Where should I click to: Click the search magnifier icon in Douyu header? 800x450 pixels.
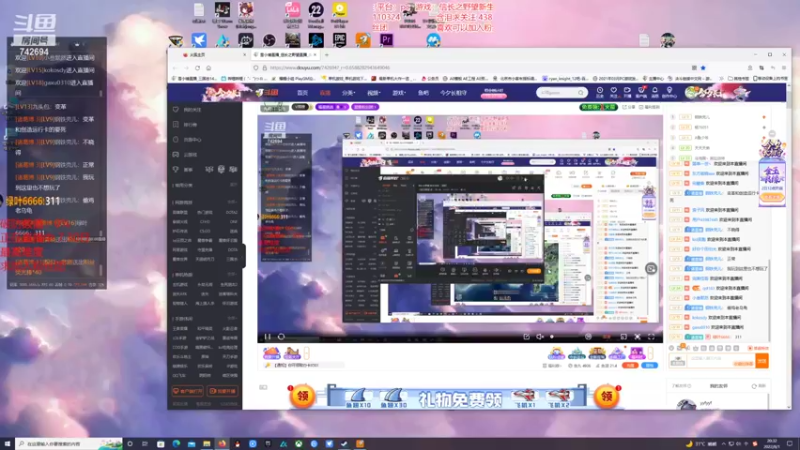(581, 93)
